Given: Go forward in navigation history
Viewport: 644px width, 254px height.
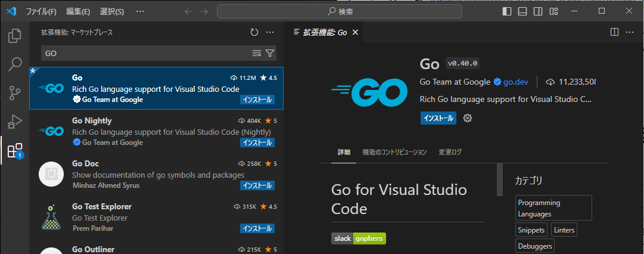Looking at the screenshot, I should coord(204,11).
